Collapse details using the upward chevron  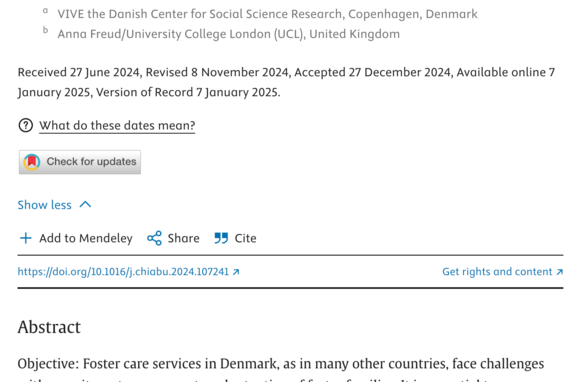tap(85, 204)
